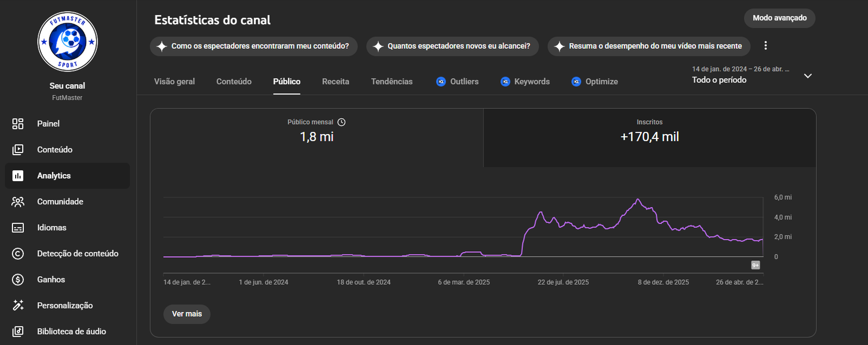This screenshot has width=868, height=345.
Task: Open Biblioteca de áudio icon
Action: click(x=18, y=331)
